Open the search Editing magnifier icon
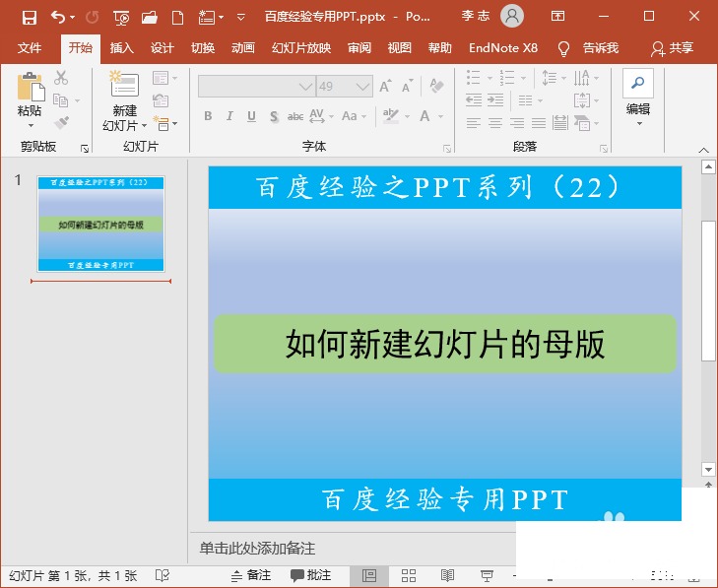 coord(638,83)
